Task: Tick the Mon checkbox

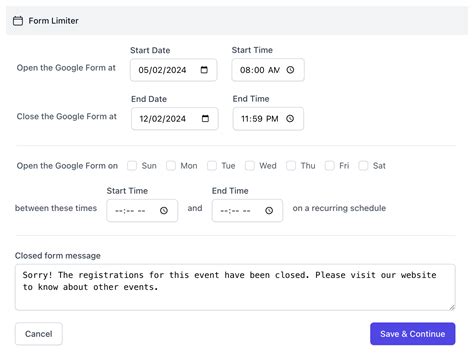Action: [x=171, y=166]
